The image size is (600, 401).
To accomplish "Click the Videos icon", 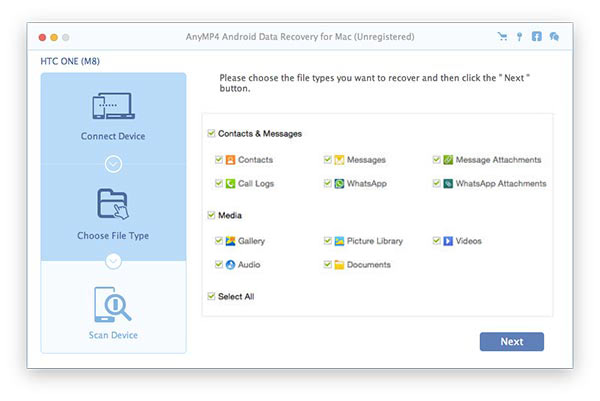I will click(x=448, y=241).
